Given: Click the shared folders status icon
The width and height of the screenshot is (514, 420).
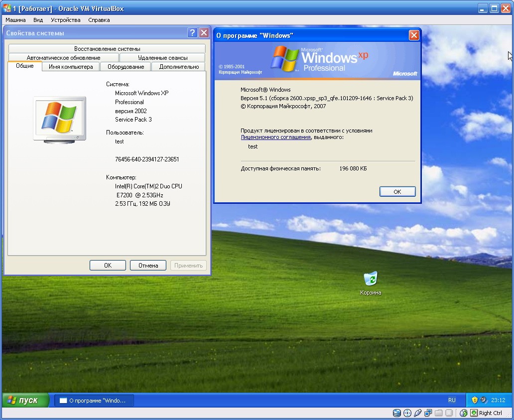Looking at the screenshot, I should (439, 413).
